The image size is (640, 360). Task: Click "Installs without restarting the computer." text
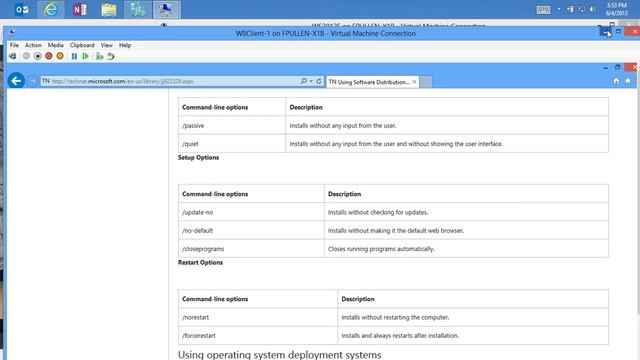point(395,317)
